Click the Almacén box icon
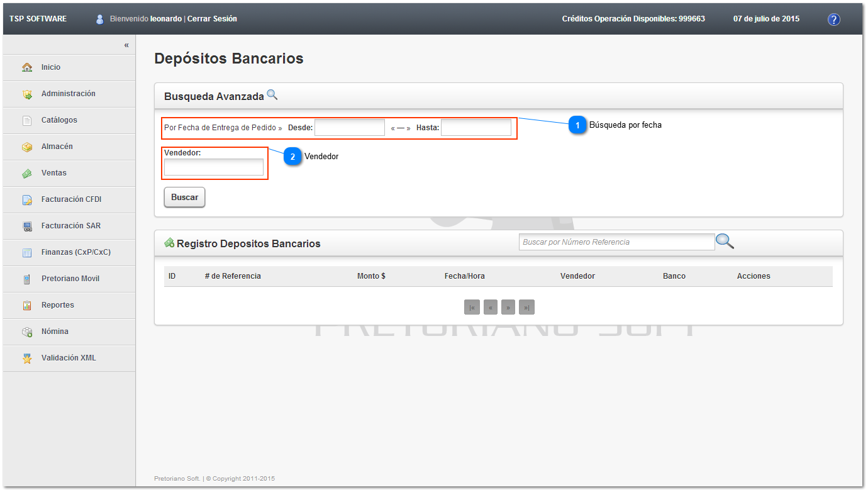The width and height of the screenshot is (868, 492). pos(27,147)
